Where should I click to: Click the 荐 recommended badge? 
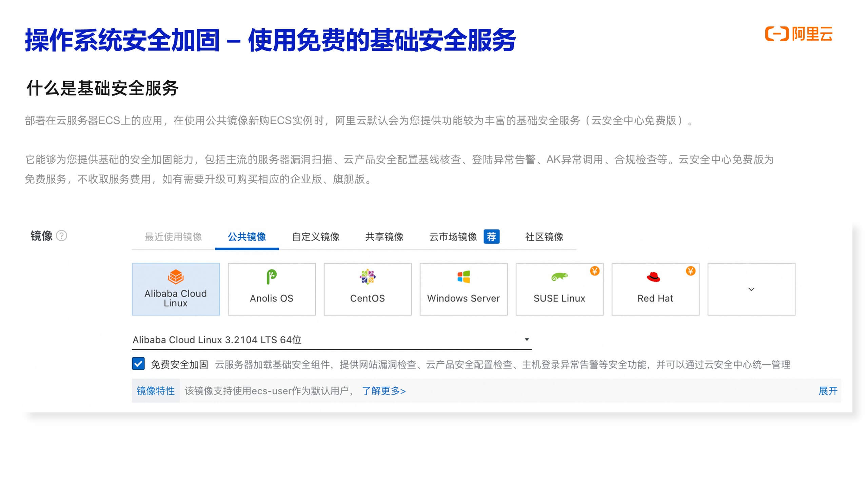[x=491, y=237]
